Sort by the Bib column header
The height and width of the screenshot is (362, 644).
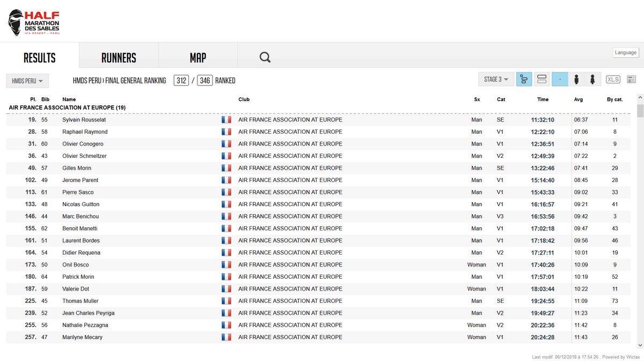pos(45,99)
